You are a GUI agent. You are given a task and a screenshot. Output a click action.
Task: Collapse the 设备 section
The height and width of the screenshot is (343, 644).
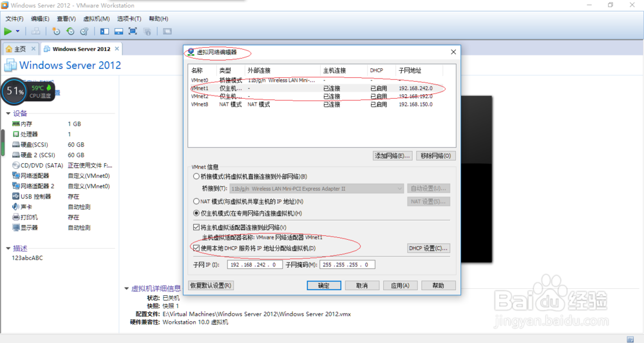tap(8, 113)
